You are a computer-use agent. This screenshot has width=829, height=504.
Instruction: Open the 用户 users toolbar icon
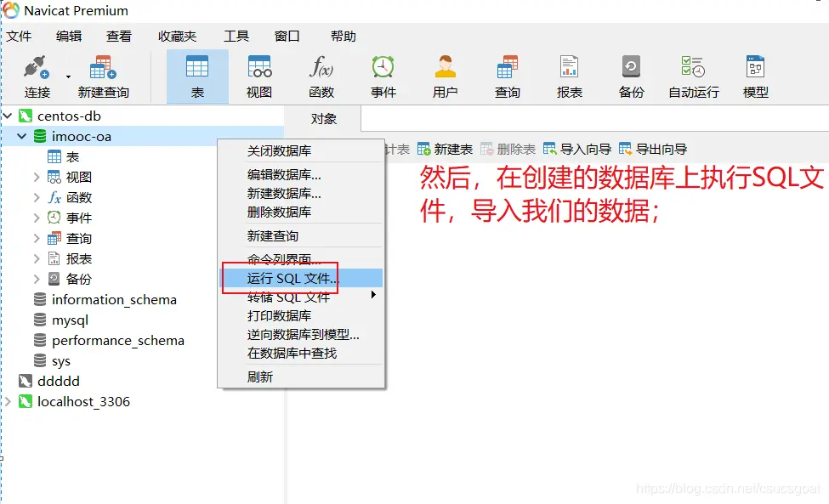click(445, 77)
